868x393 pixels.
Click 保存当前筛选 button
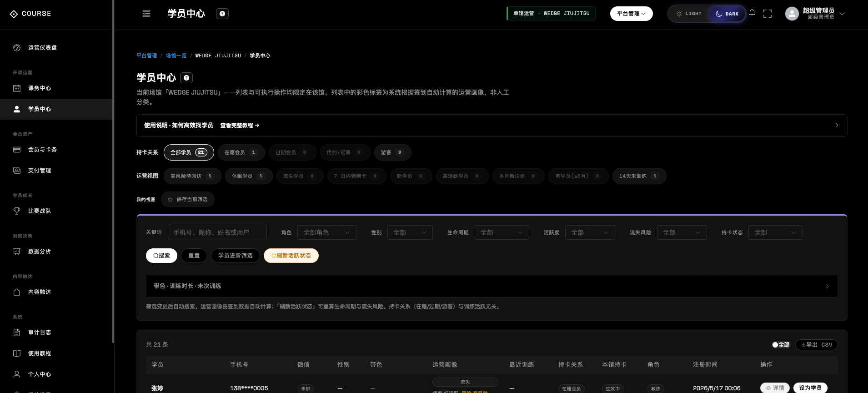point(187,199)
